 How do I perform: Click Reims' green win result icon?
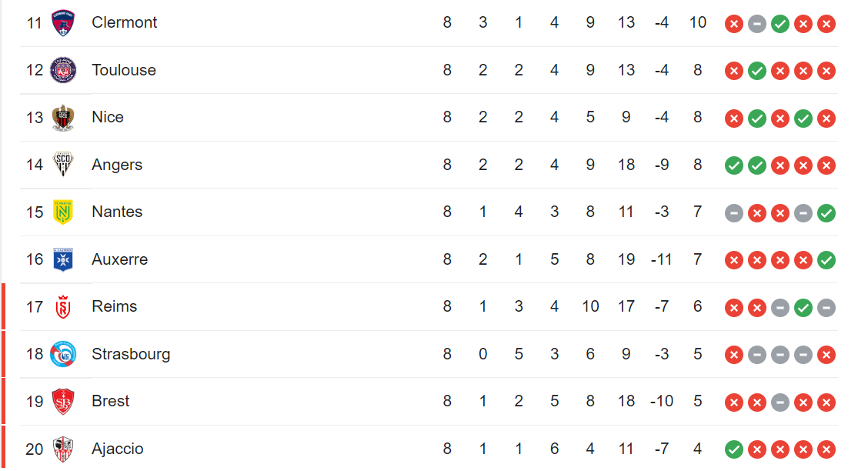pyautogui.click(x=803, y=308)
